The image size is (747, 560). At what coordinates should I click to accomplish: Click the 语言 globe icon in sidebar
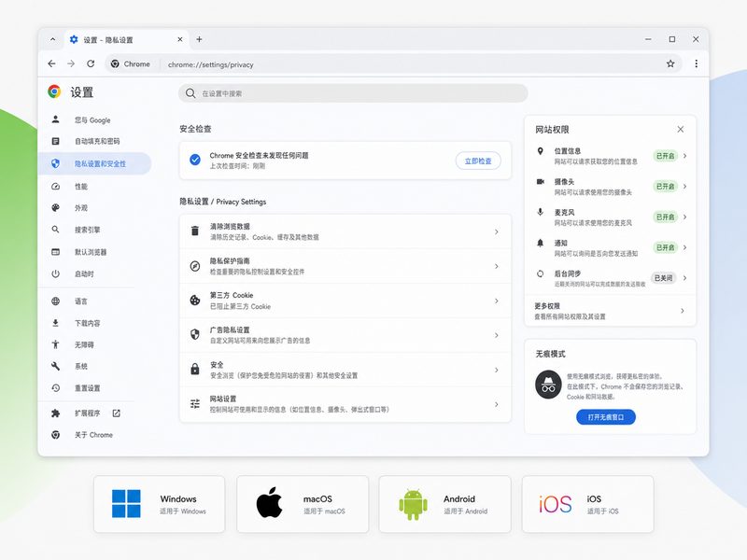pos(55,301)
